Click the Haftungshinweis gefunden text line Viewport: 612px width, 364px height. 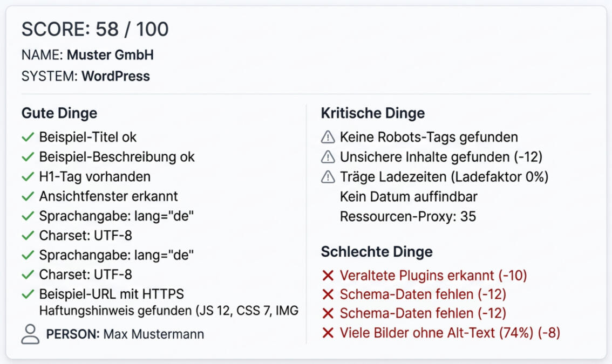coord(168,311)
